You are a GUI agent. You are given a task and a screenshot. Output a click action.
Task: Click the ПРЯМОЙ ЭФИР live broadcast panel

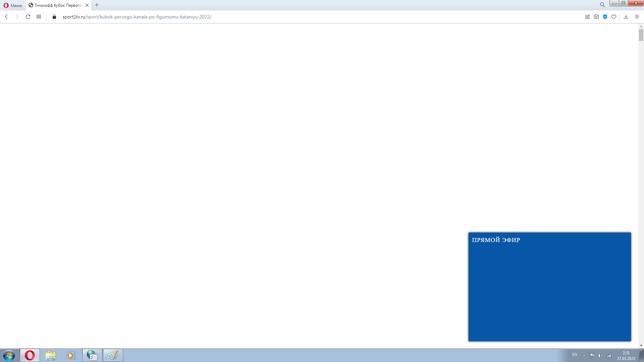click(x=549, y=287)
